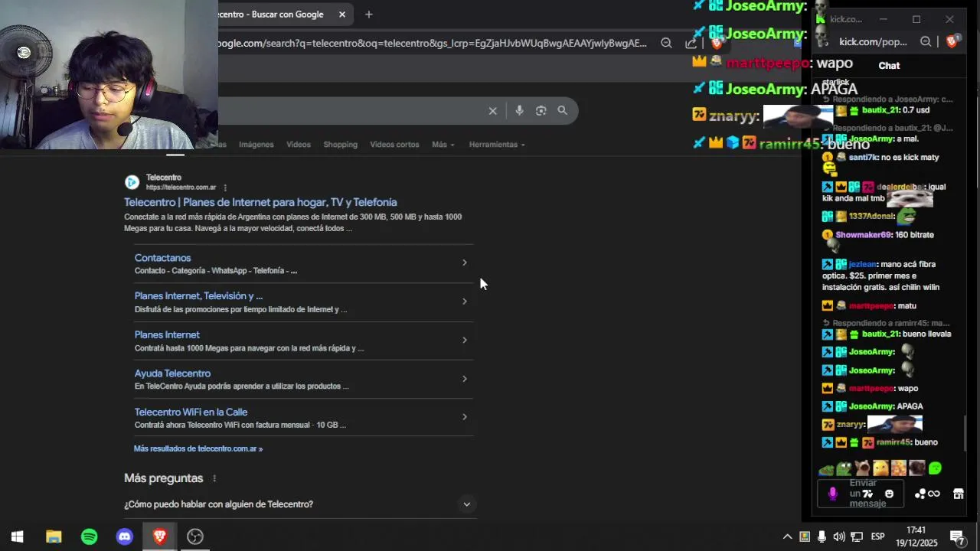Click the Chat header in Kick window
Image resolution: width=980 pixels, height=551 pixels.
889,66
